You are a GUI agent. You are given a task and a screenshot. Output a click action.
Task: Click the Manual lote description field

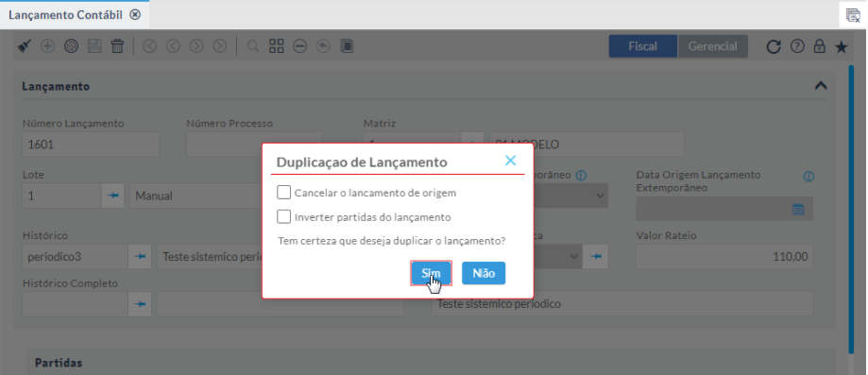click(196, 196)
